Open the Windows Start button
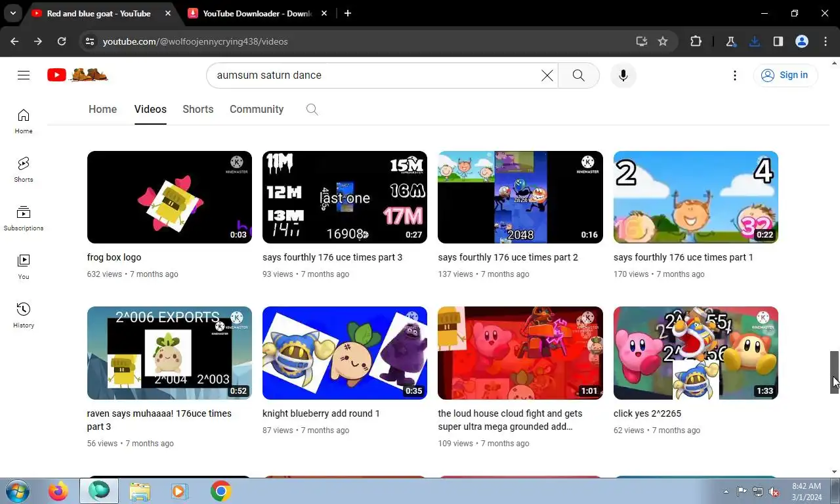This screenshot has width=840, height=504. click(x=18, y=491)
